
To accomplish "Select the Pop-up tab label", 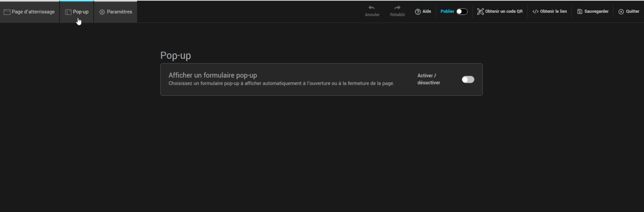I will 81,12.
